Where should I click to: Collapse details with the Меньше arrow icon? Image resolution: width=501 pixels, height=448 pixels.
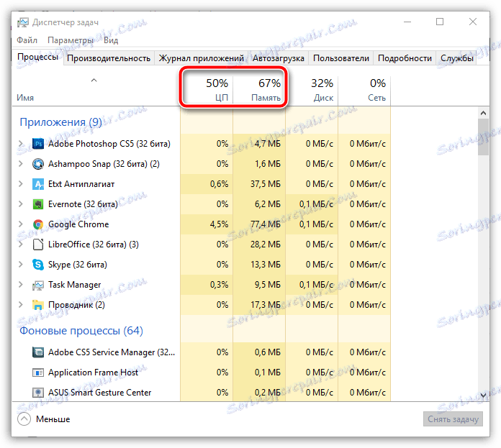click(24, 419)
